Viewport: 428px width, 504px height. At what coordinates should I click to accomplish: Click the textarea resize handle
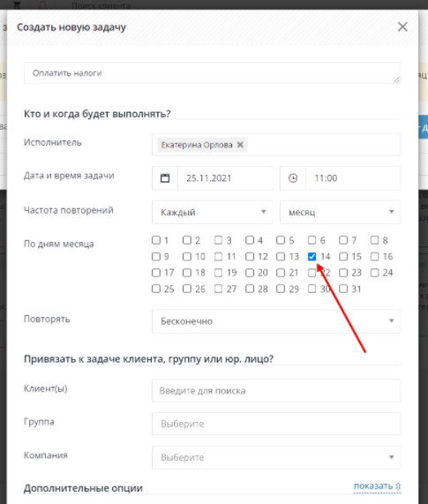[396, 79]
